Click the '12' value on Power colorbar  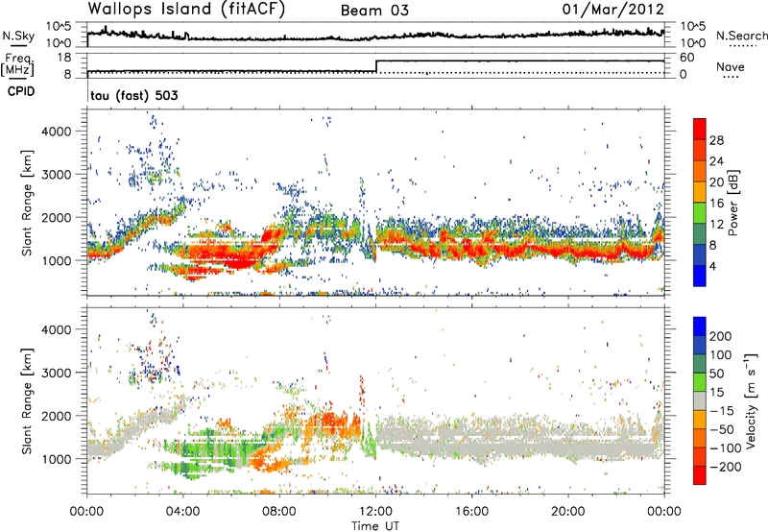(716, 225)
